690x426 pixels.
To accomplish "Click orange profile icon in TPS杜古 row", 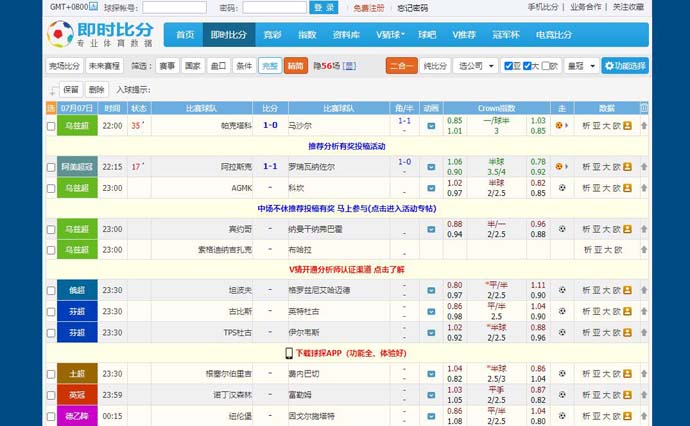I will [628, 332].
